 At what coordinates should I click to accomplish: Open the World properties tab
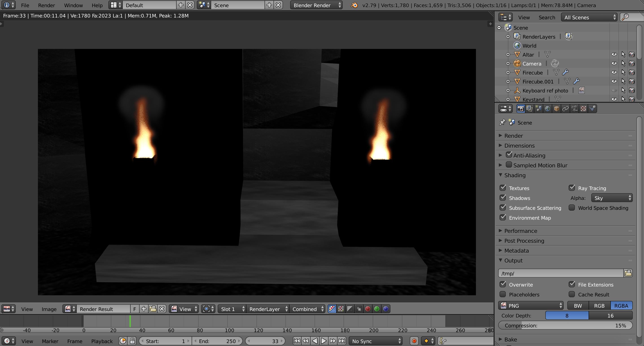pyautogui.click(x=548, y=109)
